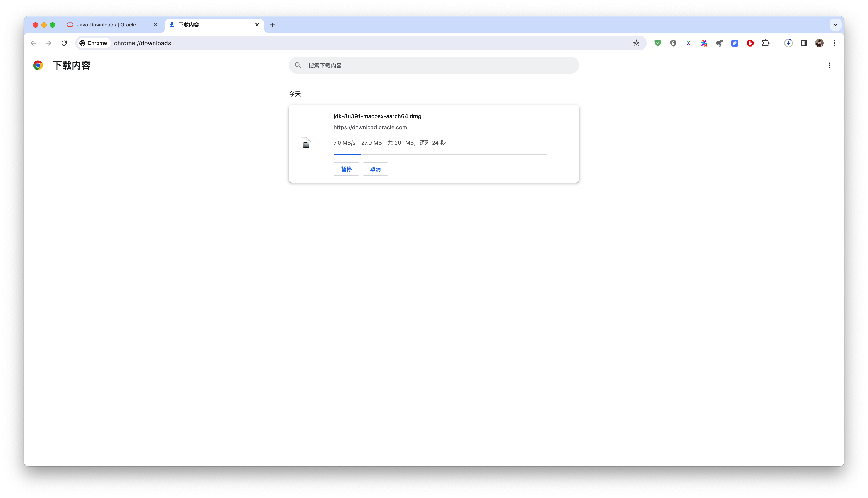Click the Opera or ad-block red icon
Screen dimensions: 868x498
point(749,43)
